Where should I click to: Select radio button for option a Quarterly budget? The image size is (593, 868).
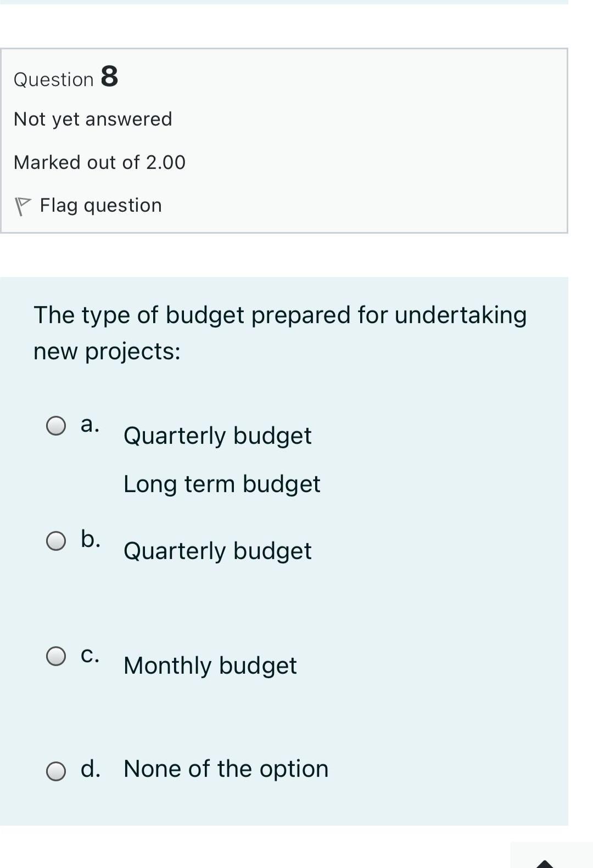(x=56, y=424)
